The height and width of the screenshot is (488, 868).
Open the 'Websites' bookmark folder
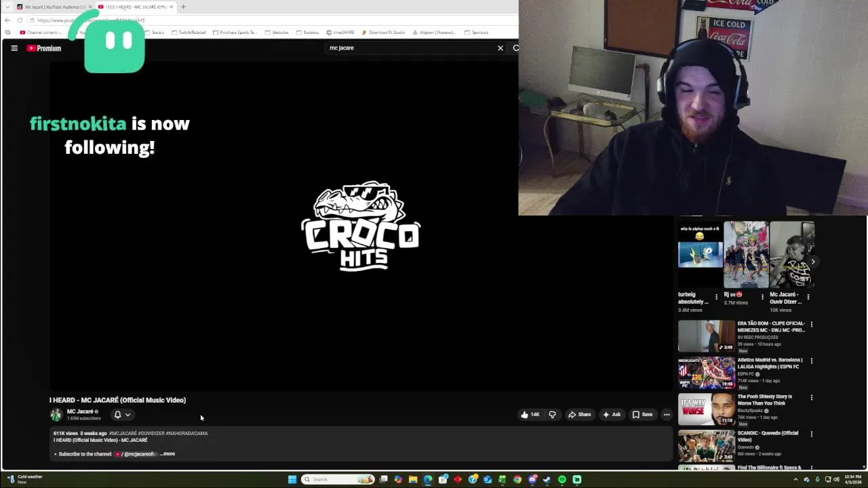click(x=277, y=33)
